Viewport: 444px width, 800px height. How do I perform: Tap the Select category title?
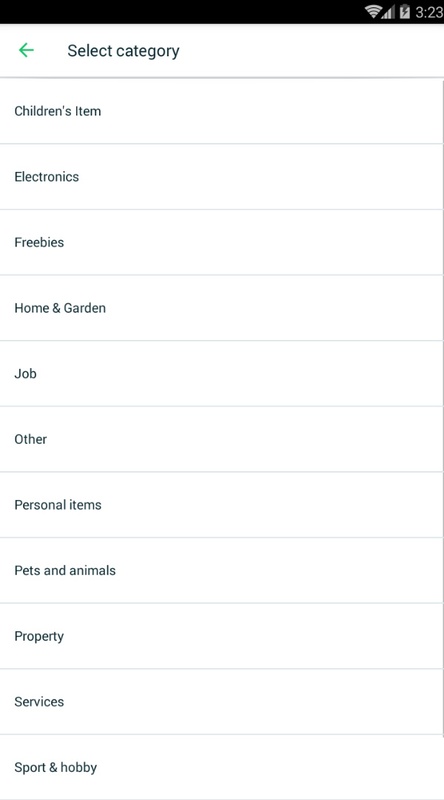coord(124,51)
